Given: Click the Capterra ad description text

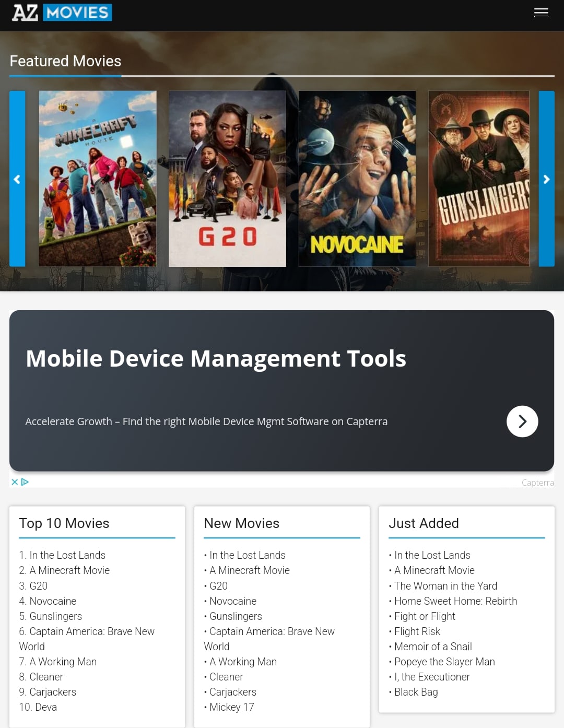Looking at the screenshot, I should click(206, 421).
